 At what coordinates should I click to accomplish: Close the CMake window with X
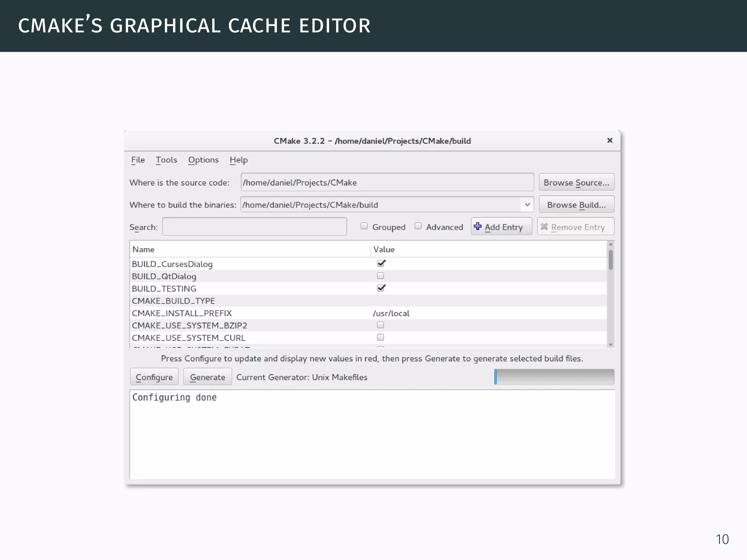tap(609, 140)
